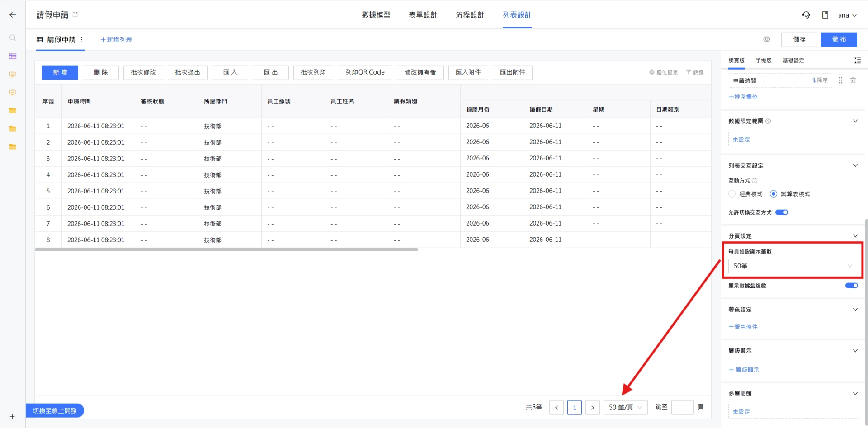Click the back arrow icon

coord(12,15)
